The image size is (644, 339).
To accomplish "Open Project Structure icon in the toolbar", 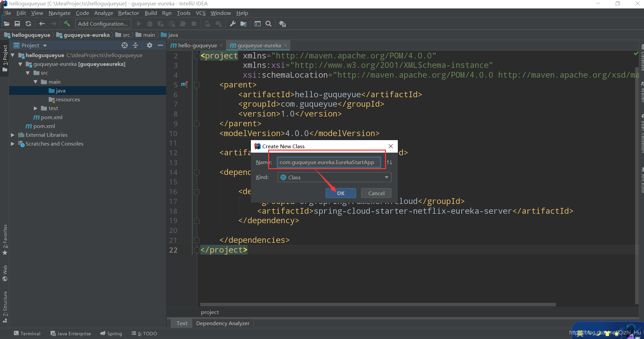I will point(243,24).
